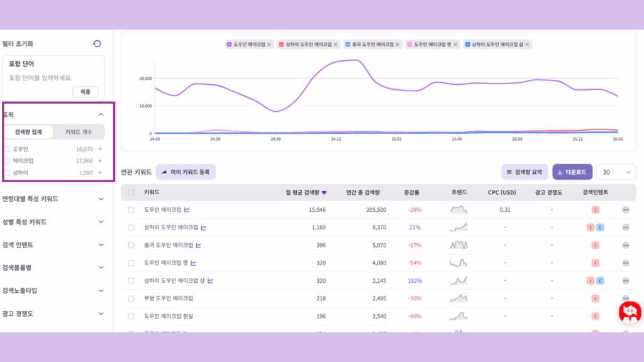Click the 다운로드 button
The width and height of the screenshot is (644, 362).
point(572,172)
